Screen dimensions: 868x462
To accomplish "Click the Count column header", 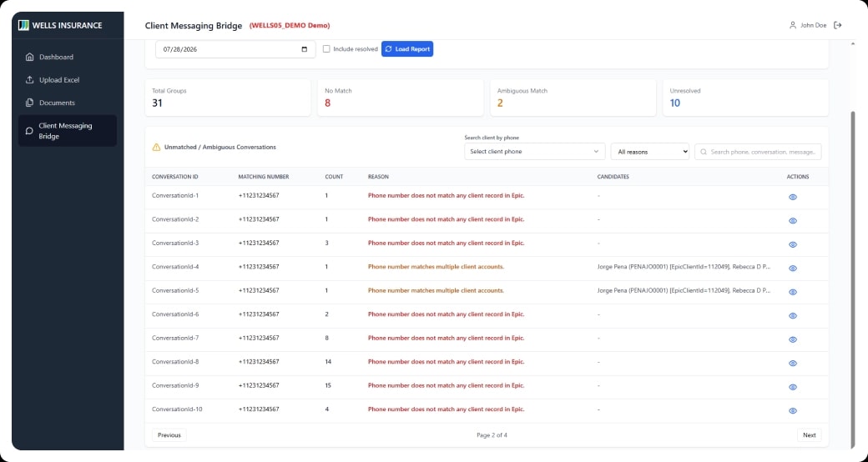I will coord(334,177).
